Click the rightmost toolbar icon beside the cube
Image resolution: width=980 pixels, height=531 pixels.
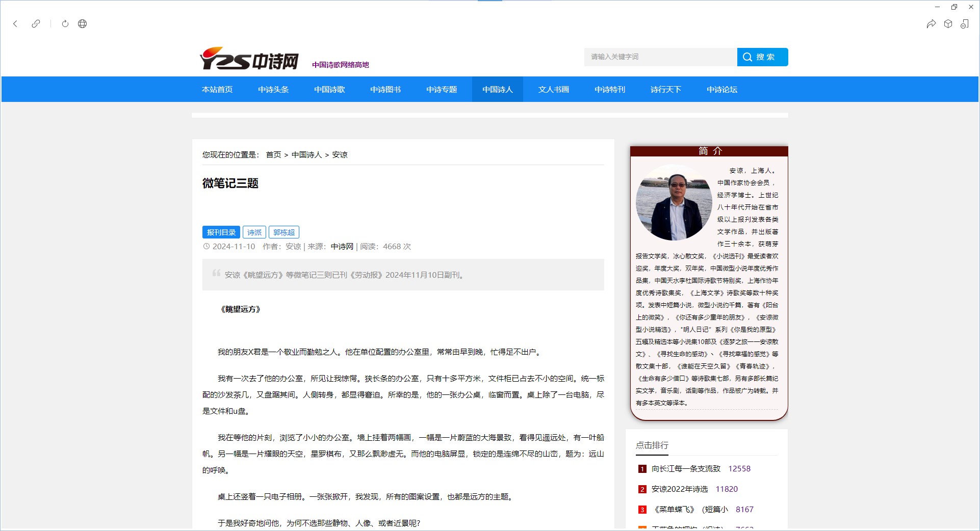coord(964,24)
